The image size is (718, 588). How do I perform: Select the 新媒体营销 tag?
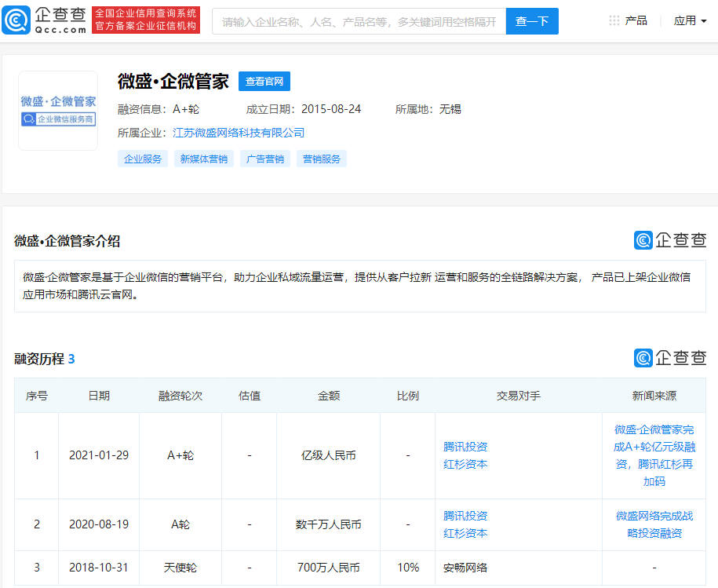tap(204, 159)
